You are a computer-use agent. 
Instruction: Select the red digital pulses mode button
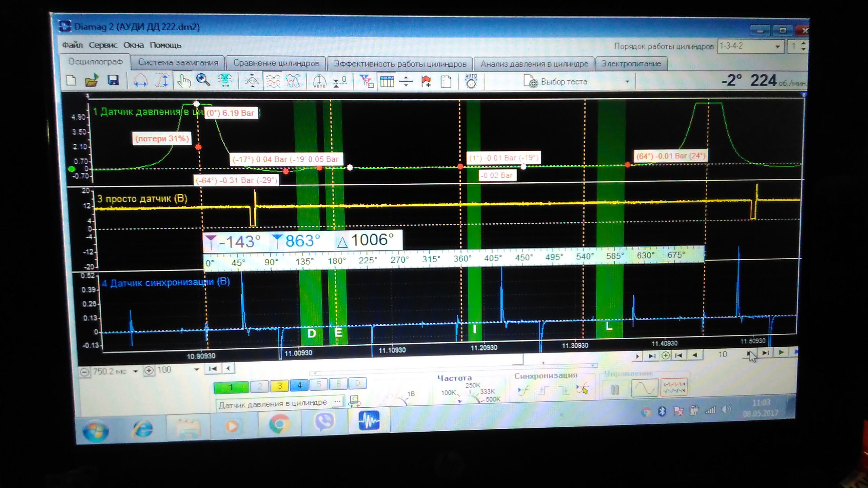pos(674,387)
